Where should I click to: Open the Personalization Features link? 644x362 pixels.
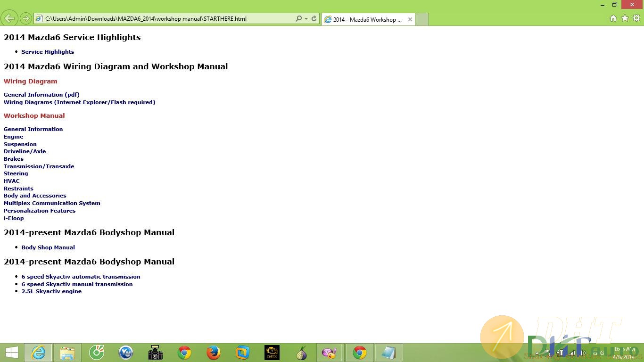(x=40, y=211)
